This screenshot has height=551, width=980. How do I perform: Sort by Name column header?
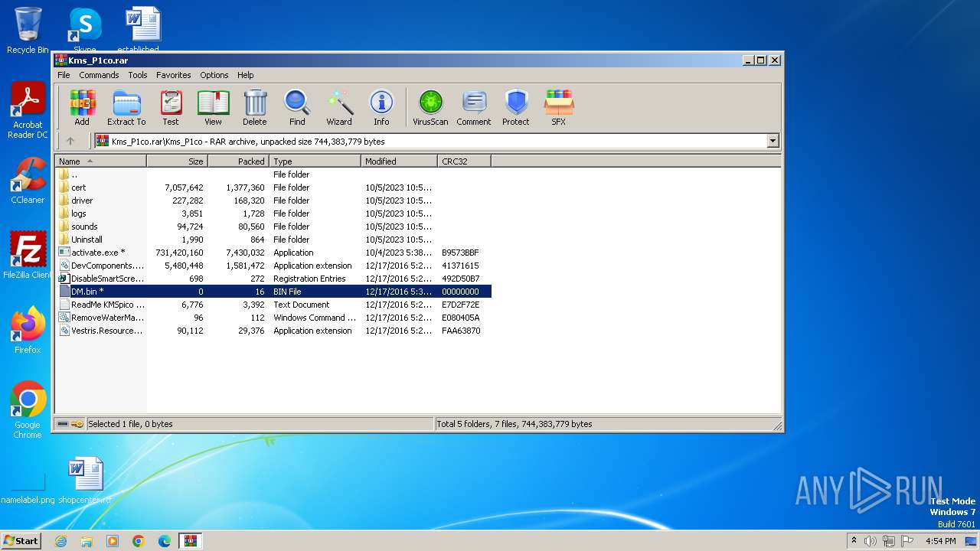pyautogui.click(x=100, y=161)
